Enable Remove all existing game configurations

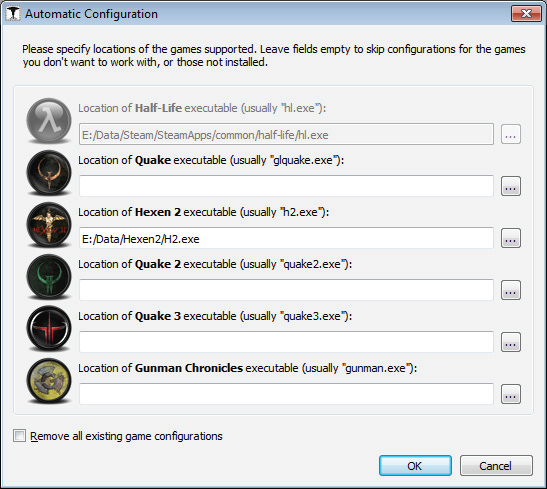[x=19, y=436]
